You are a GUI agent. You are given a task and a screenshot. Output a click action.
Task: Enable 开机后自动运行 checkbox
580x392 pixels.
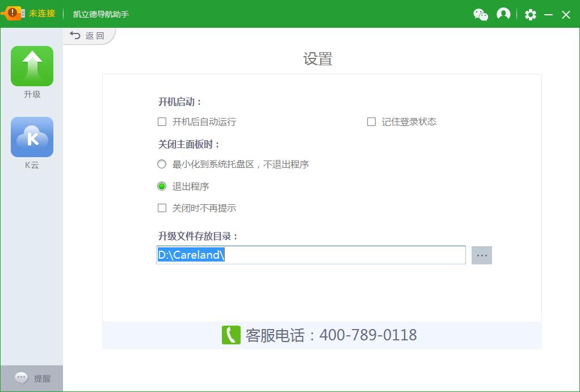(x=162, y=121)
